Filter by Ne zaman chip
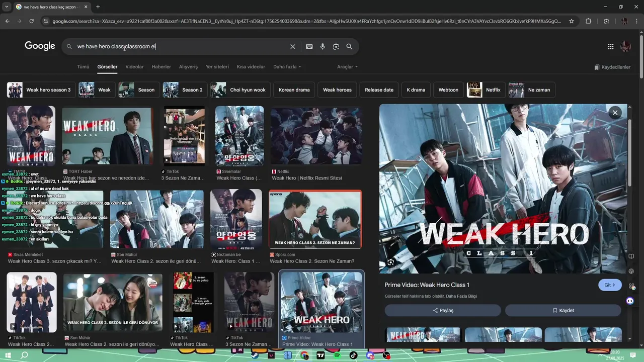Screen dimensions: 644x362 [x=531, y=90]
